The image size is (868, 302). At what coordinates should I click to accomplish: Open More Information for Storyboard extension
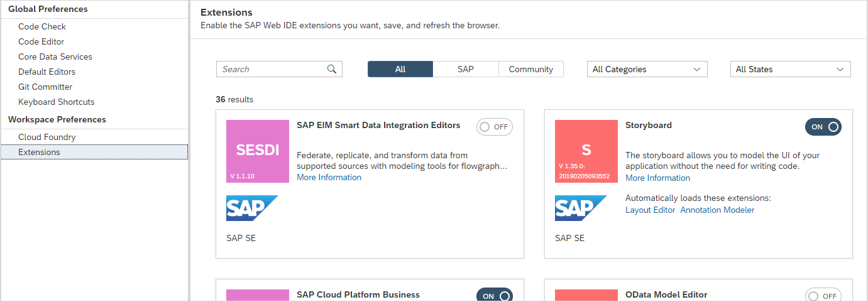[x=658, y=178]
